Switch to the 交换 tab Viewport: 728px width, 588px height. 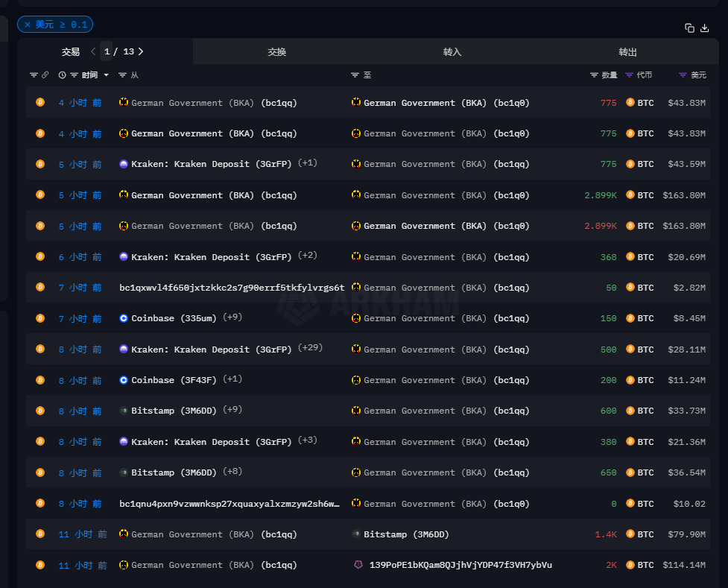(277, 52)
